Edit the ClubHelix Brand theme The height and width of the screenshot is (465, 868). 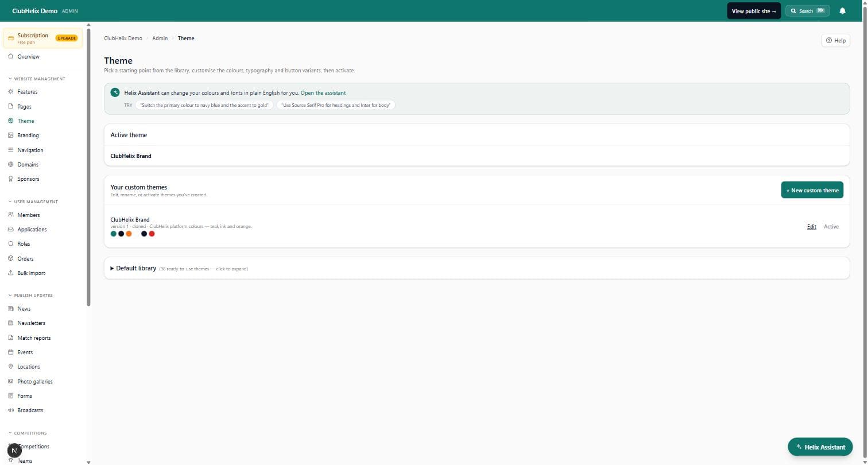tap(812, 226)
